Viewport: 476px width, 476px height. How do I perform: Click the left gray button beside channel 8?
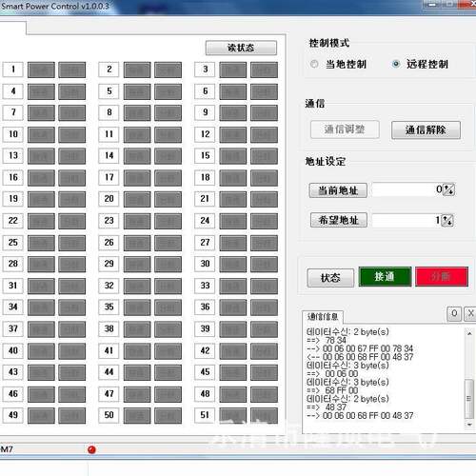coord(137,113)
